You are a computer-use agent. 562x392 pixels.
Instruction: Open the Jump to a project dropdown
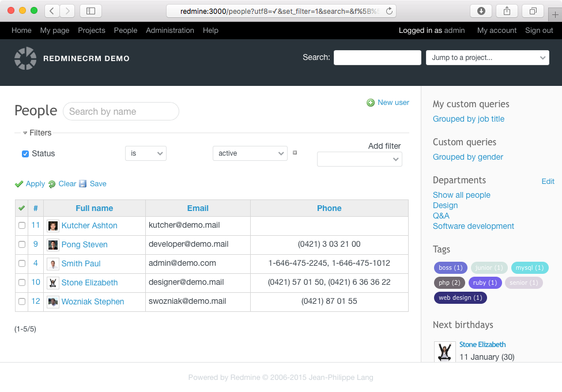(x=487, y=58)
